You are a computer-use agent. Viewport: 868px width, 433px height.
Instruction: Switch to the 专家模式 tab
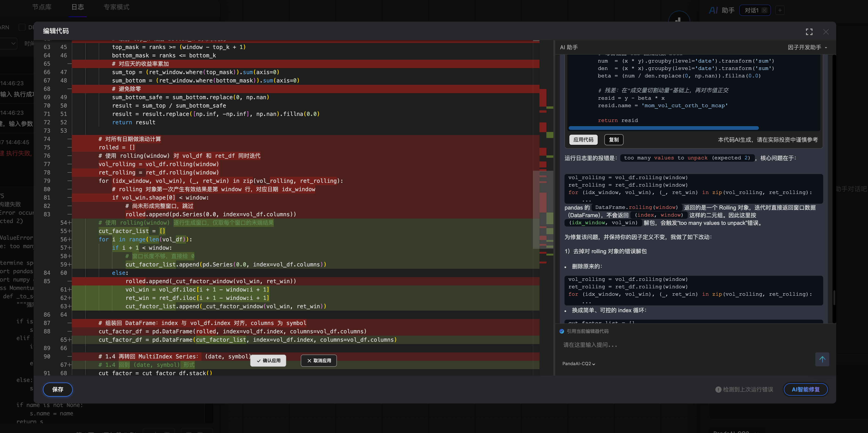coord(116,7)
